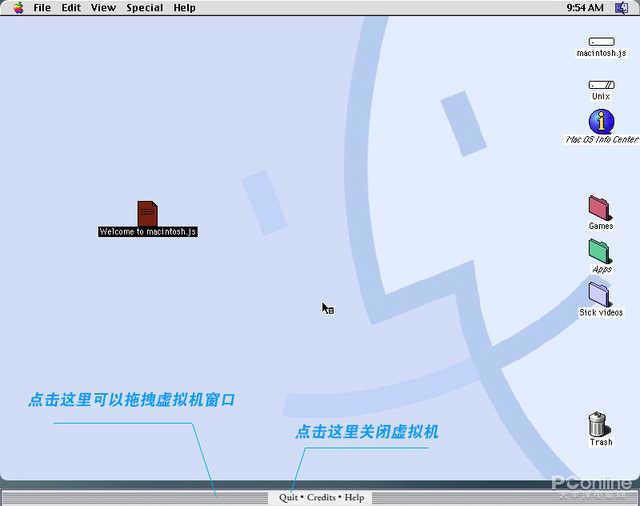The height and width of the screenshot is (506, 640).
Task: Open the File menu
Action: click(x=42, y=8)
